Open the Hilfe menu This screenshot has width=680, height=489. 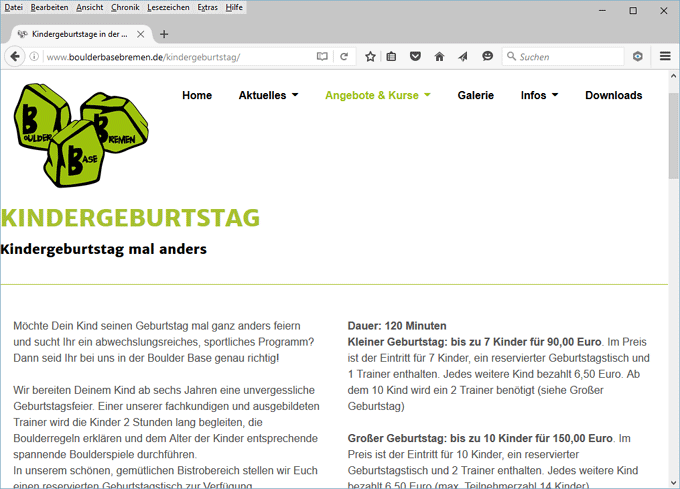click(x=234, y=7)
